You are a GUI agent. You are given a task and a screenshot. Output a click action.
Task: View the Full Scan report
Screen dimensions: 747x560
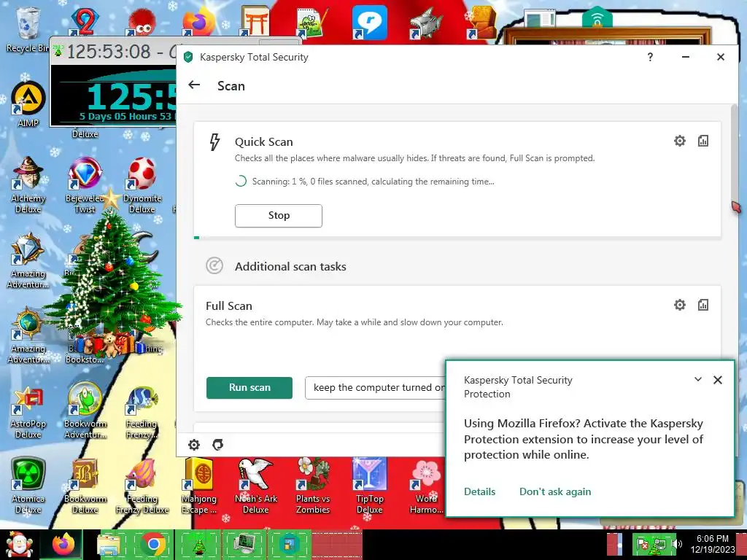click(x=703, y=305)
